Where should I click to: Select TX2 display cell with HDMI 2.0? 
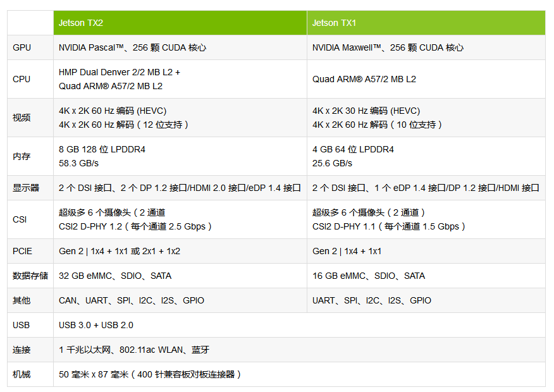(180, 188)
